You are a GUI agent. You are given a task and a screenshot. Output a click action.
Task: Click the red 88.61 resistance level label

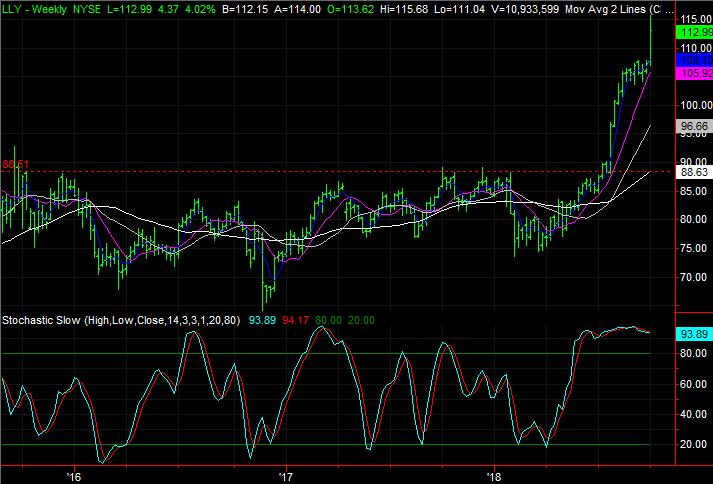coord(19,163)
